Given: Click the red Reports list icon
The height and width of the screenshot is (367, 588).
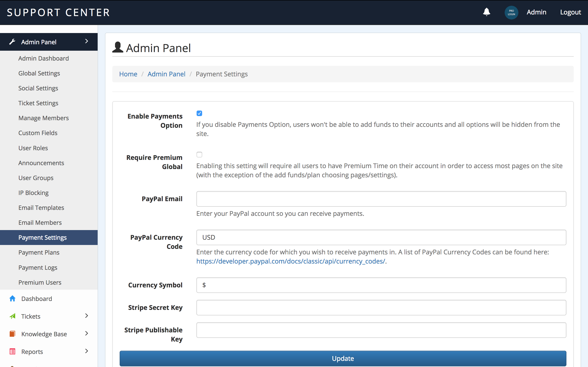Looking at the screenshot, I should [12, 351].
